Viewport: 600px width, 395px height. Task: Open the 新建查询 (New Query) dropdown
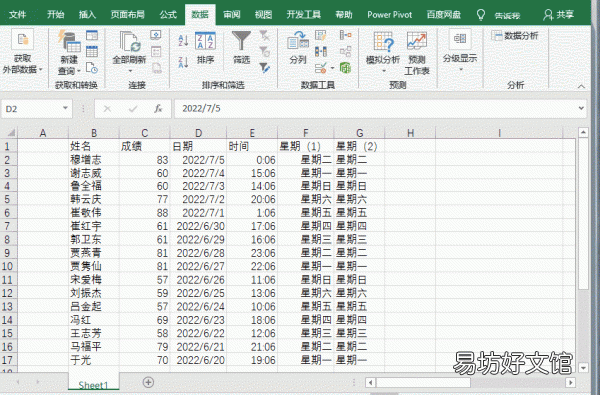(69, 65)
